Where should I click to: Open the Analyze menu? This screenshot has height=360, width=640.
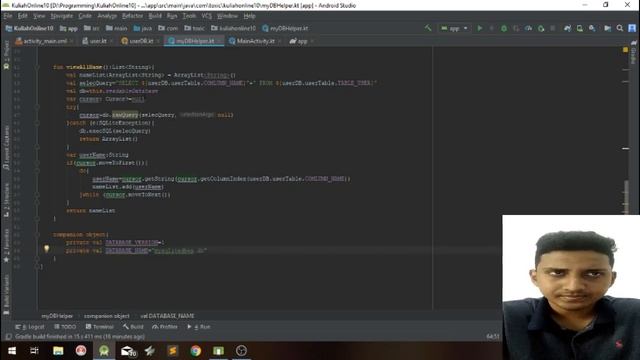[x=107, y=16]
